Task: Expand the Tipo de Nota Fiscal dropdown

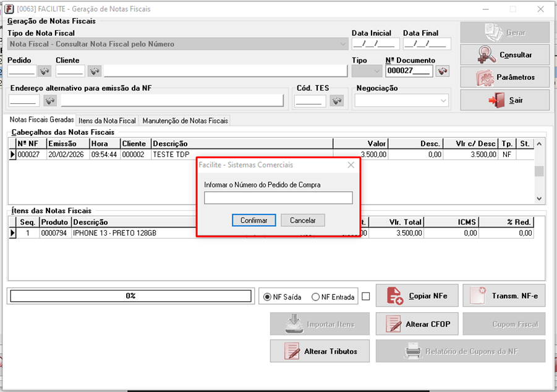Action: (343, 44)
